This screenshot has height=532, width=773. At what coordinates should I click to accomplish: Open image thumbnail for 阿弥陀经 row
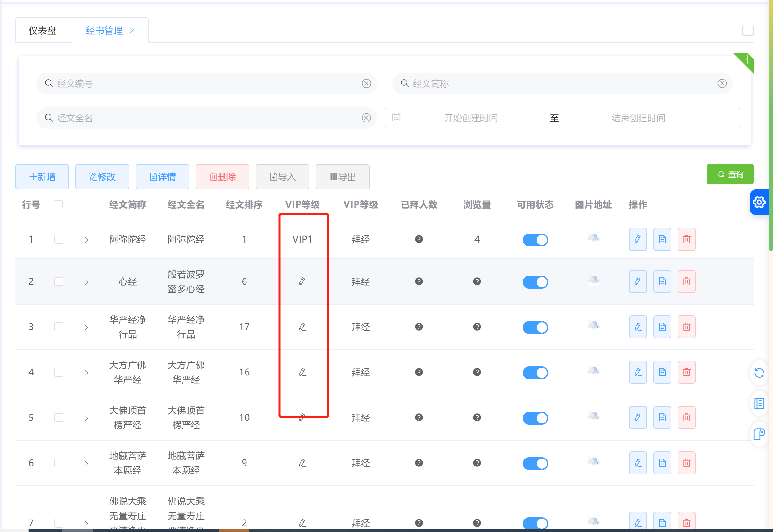(593, 237)
